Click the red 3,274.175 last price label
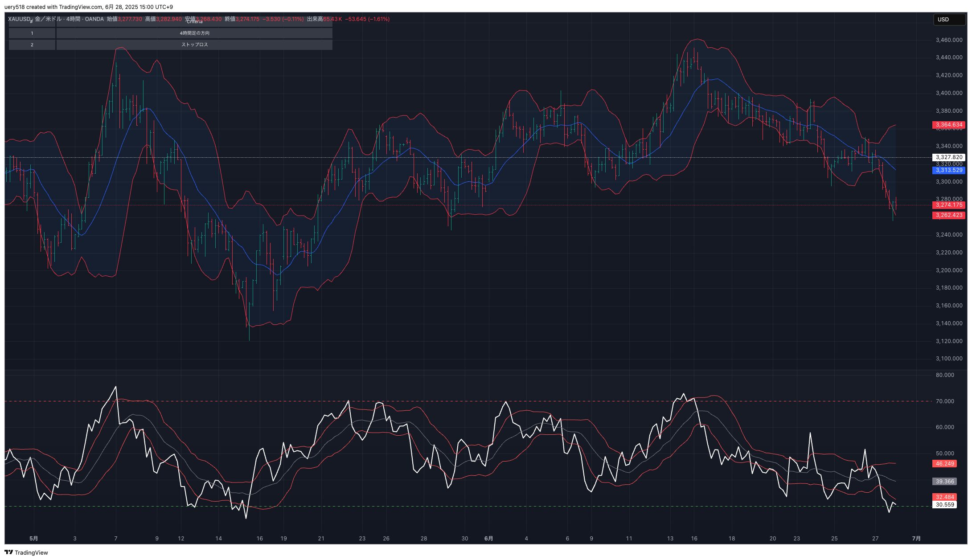 click(x=948, y=205)
